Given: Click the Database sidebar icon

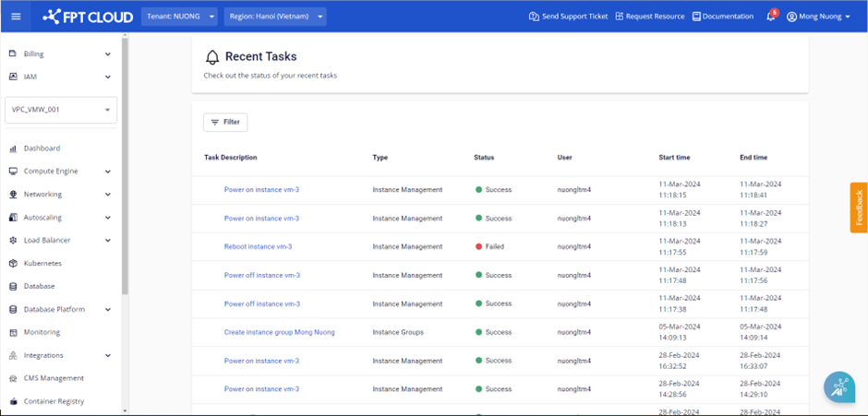Looking at the screenshot, I should [14, 287].
